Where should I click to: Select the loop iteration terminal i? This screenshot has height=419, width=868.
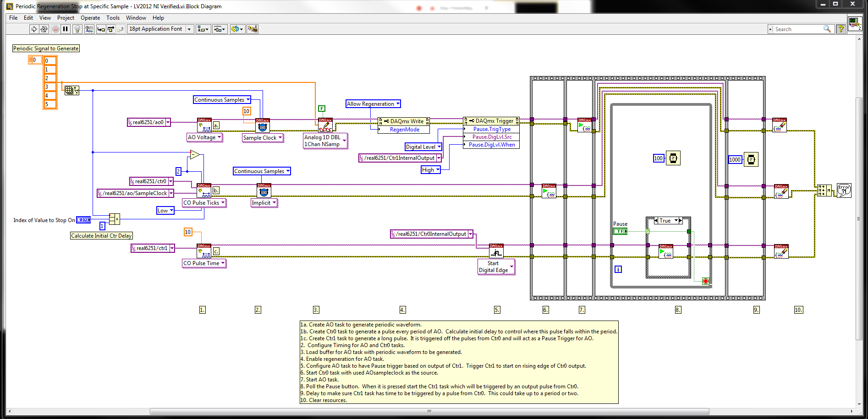(x=618, y=269)
